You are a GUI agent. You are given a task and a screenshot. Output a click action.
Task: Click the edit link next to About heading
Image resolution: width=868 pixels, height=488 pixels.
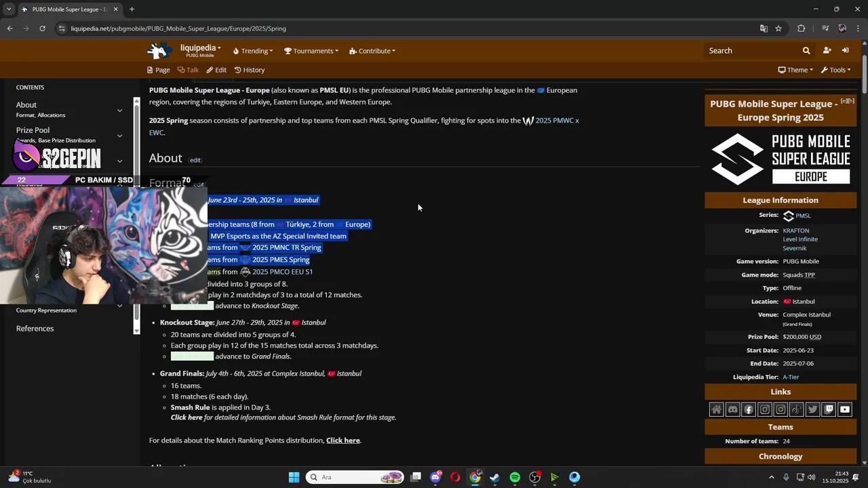195,160
